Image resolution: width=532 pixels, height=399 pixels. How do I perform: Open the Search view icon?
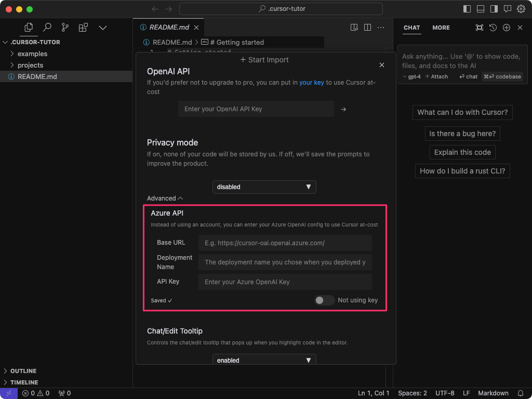(47, 28)
